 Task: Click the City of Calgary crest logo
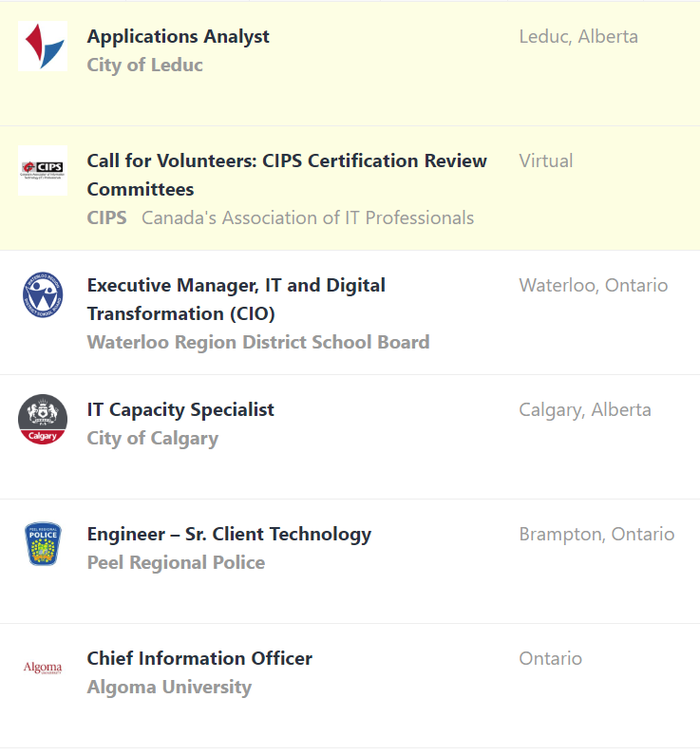tap(43, 419)
